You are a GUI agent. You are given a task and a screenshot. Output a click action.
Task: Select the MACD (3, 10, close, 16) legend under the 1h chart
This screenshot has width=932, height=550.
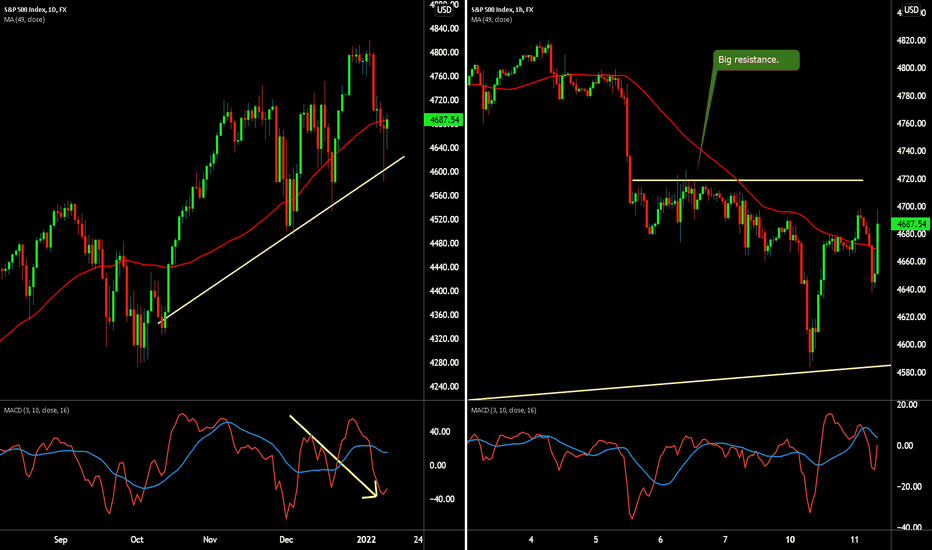(x=503, y=410)
